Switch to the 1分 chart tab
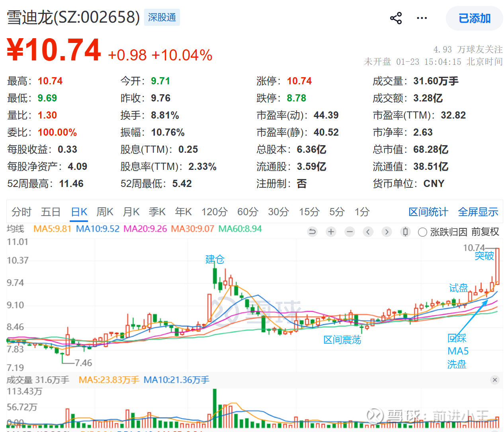This screenshot has height=432, width=504. coord(362,212)
